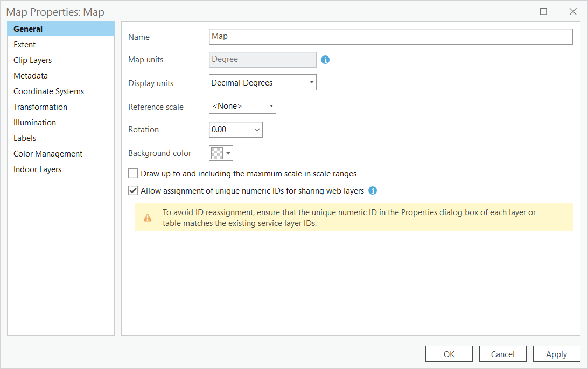Cancel the Map Properties dialog
This screenshot has width=588, height=369.
coord(502,354)
